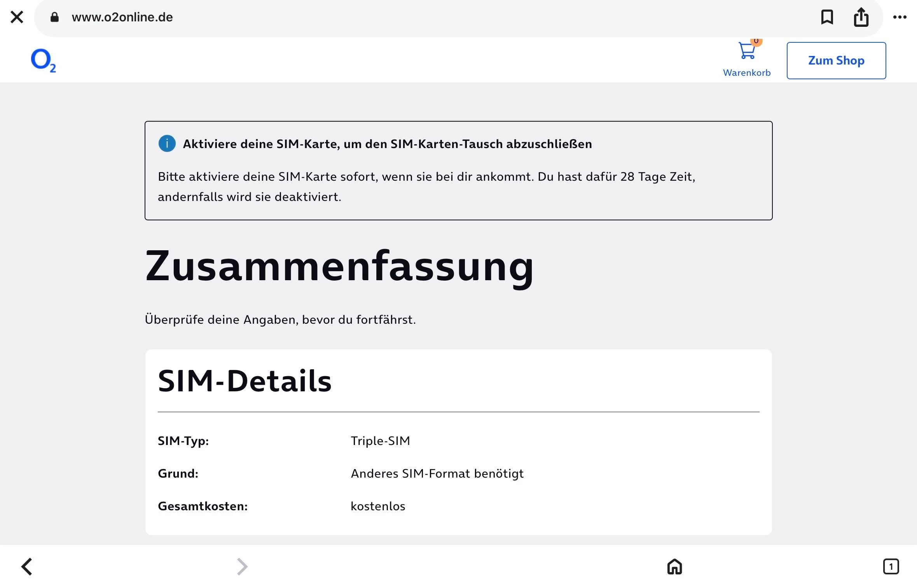The width and height of the screenshot is (917, 588).
Task: Click the www.o2online.de address field
Action: point(122,17)
